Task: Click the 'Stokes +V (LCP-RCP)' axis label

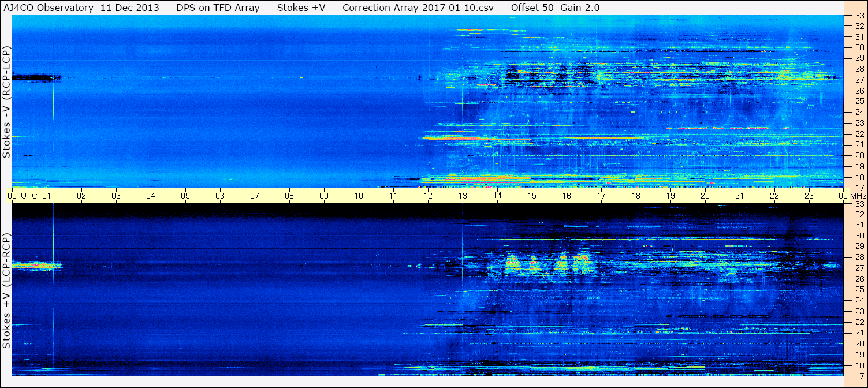Action: 6,291
